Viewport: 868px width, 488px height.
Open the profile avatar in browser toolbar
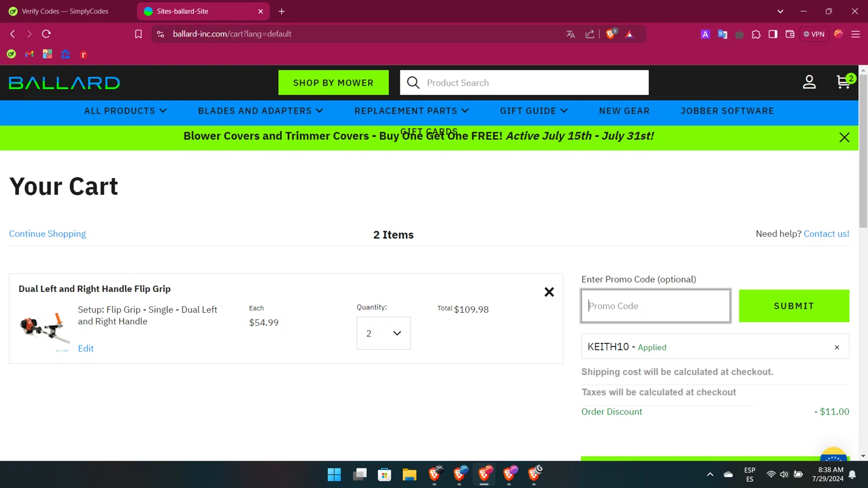(838, 34)
